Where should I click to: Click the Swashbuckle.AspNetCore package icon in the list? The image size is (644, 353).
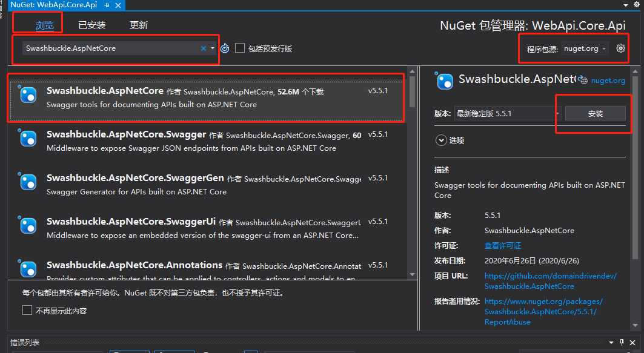[28, 94]
